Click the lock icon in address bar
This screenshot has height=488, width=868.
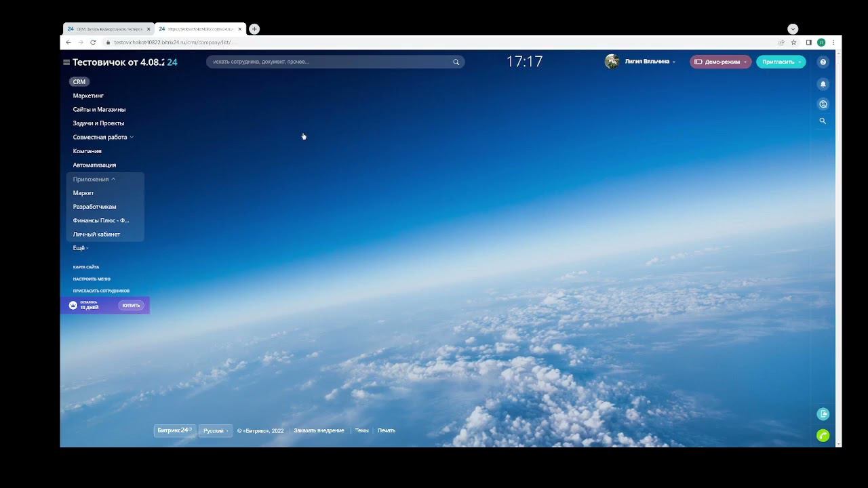(x=107, y=42)
